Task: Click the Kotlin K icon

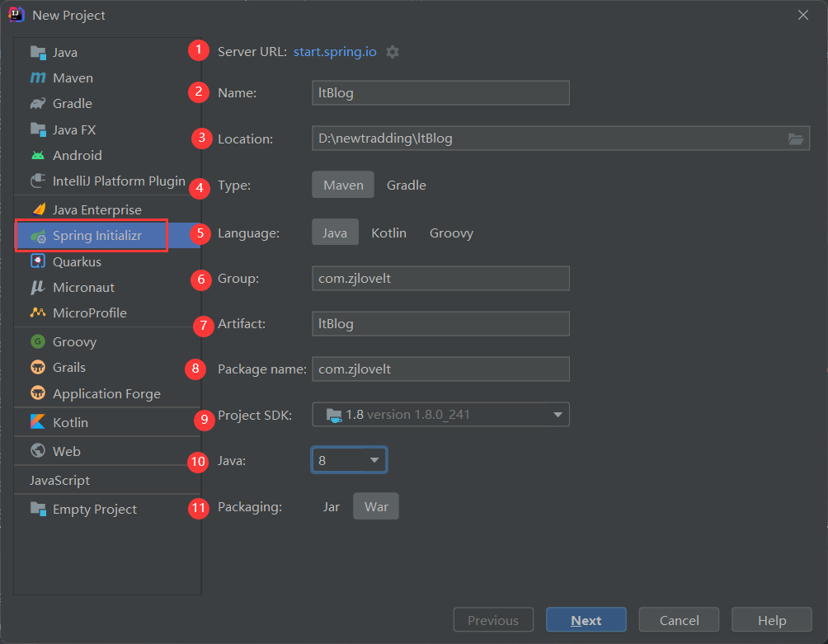Action: coord(38,421)
